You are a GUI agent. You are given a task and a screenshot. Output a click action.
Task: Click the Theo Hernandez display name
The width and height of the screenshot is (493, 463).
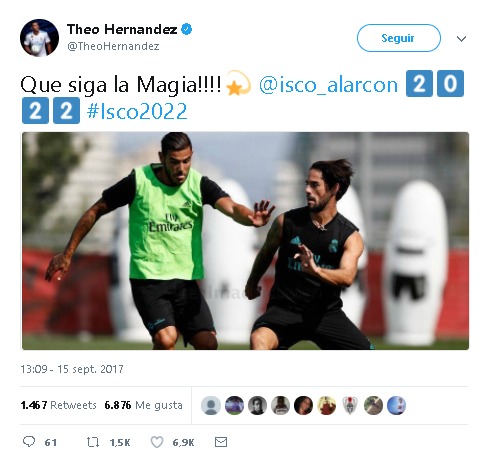[x=122, y=29]
